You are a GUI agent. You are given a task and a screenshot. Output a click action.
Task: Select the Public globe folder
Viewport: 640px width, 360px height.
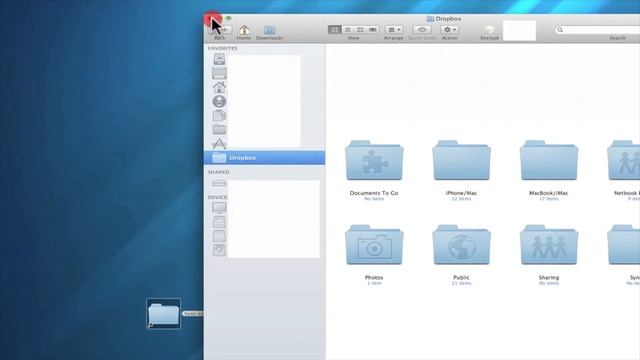click(461, 245)
